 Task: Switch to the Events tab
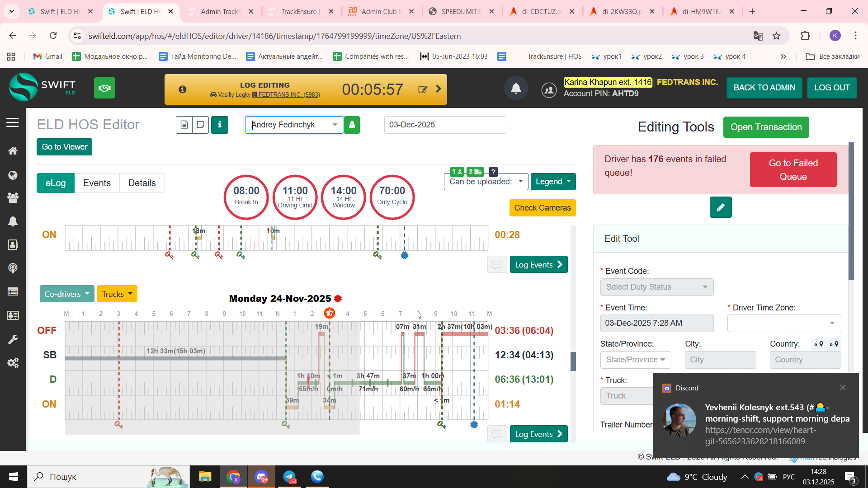[x=97, y=183]
